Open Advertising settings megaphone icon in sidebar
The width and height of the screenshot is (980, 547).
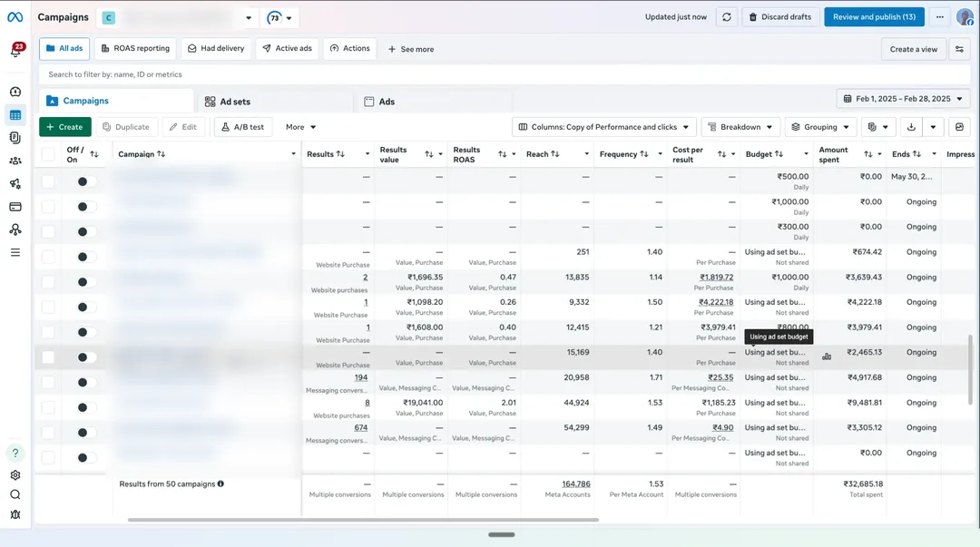pyautogui.click(x=15, y=184)
